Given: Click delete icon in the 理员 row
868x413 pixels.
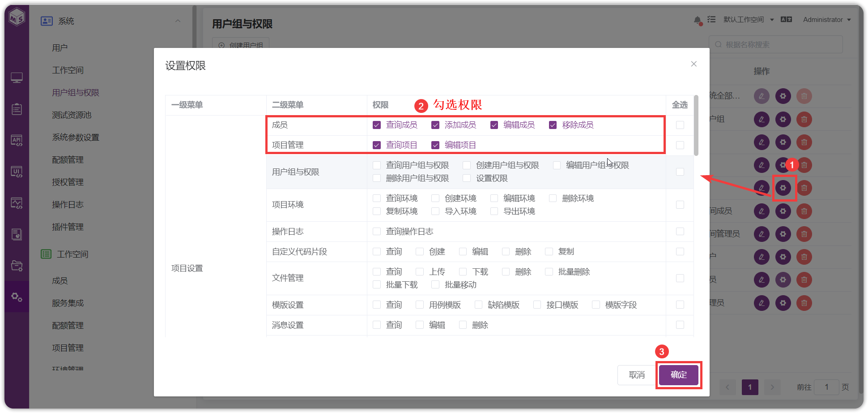Looking at the screenshot, I should (x=804, y=303).
